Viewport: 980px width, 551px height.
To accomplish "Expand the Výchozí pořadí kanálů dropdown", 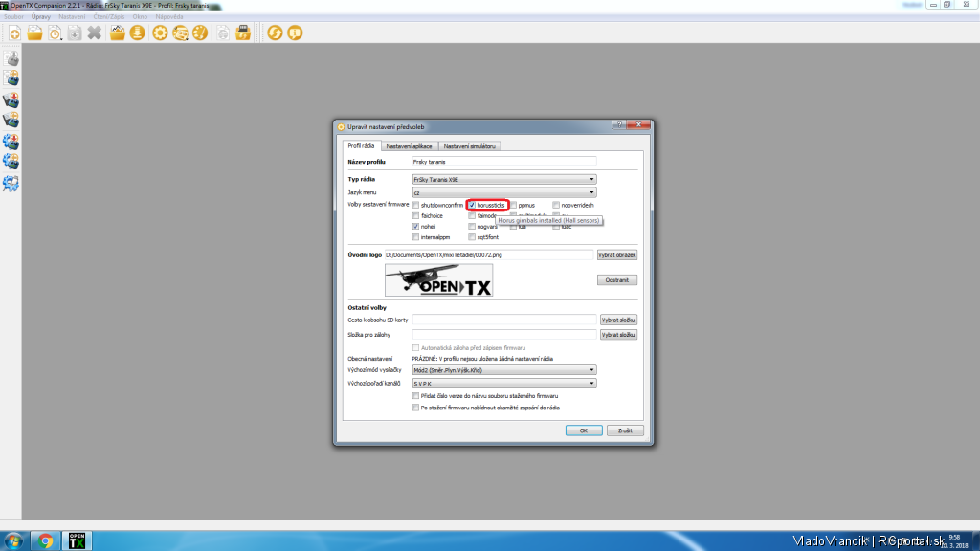I will [x=503, y=383].
